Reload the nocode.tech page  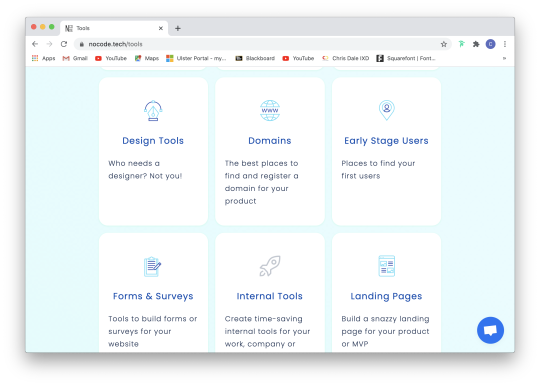tap(64, 44)
